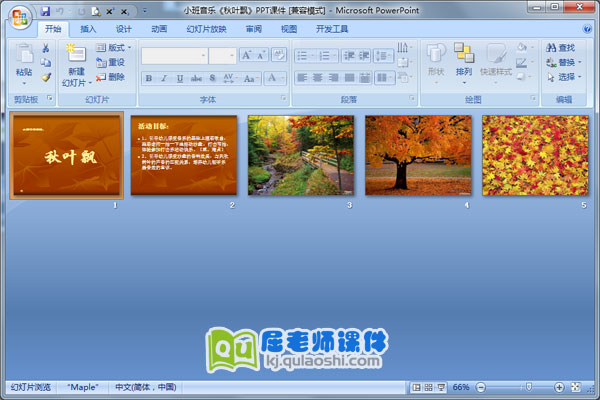This screenshot has width=600, height=400.
Task: Open shape fill paint bucket
Action: pyautogui.click(x=523, y=47)
